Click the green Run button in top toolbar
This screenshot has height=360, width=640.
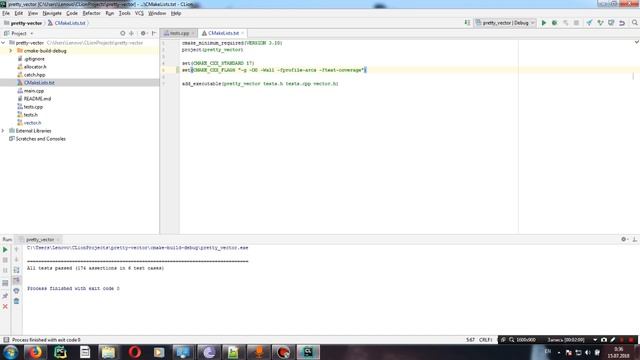click(544, 23)
